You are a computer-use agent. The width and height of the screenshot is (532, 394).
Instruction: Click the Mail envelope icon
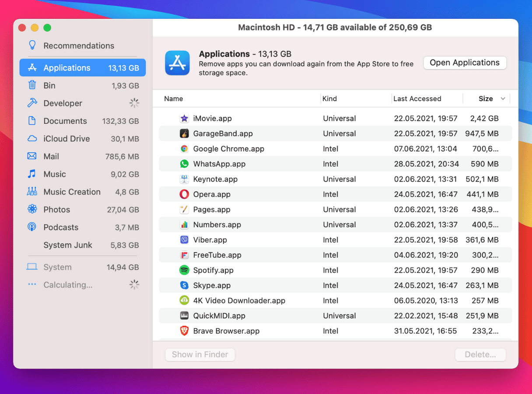pyautogui.click(x=32, y=156)
